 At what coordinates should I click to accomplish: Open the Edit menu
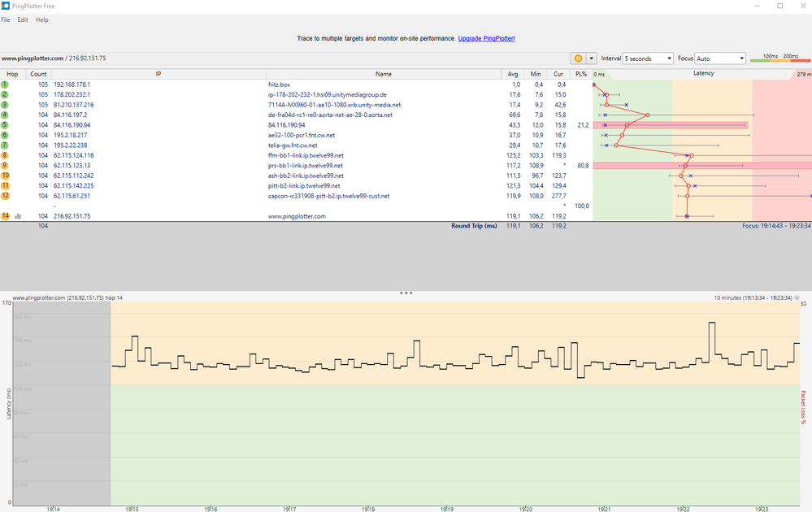pyautogui.click(x=23, y=20)
